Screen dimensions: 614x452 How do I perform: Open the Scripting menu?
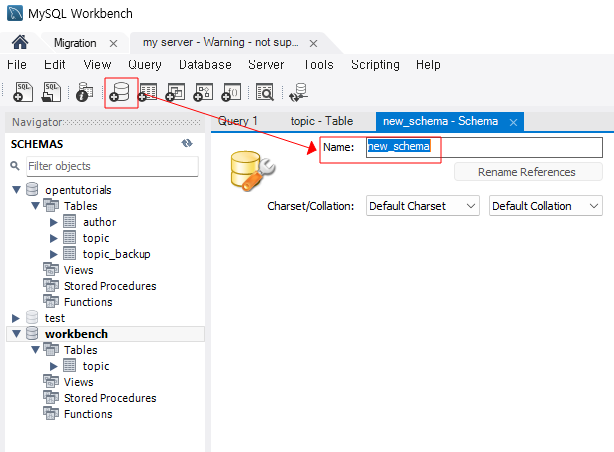(x=375, y=64)
